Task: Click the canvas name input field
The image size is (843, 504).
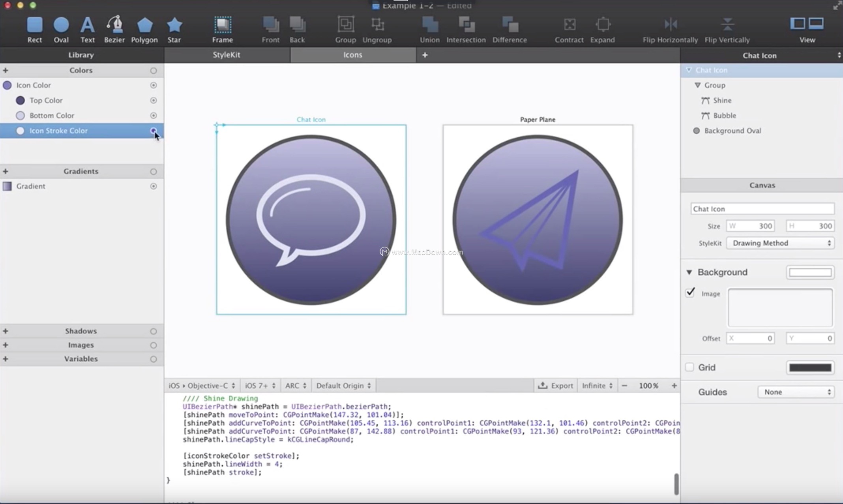Action: tap(762, 209)
